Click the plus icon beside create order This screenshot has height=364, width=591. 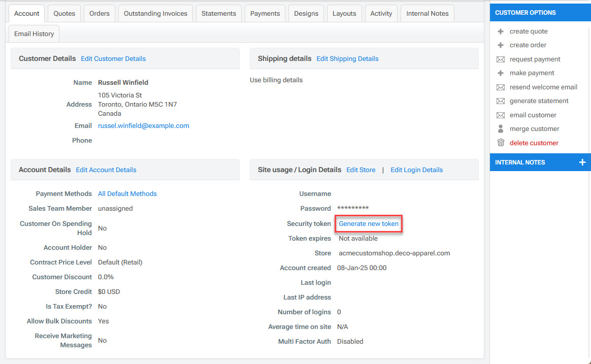click(501, 45)
